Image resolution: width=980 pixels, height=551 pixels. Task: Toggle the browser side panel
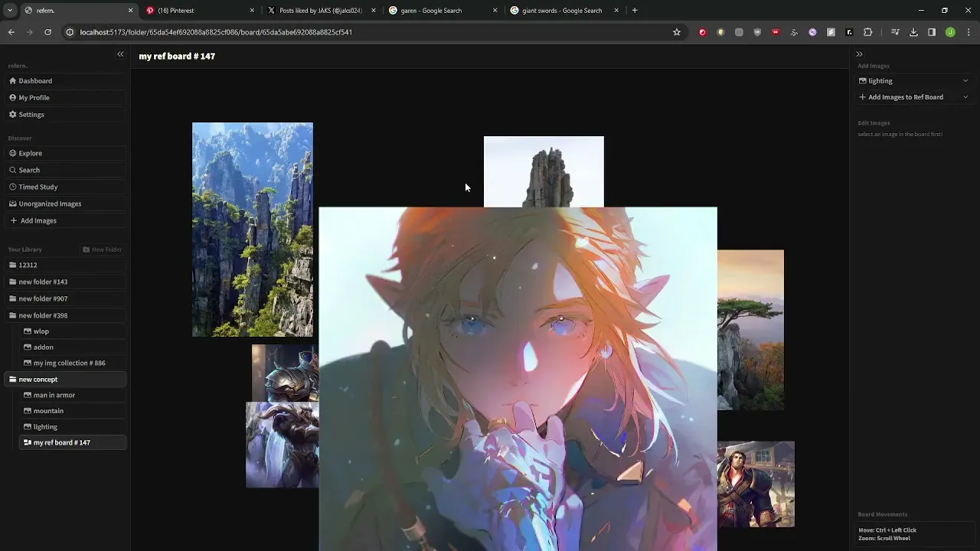932,32
